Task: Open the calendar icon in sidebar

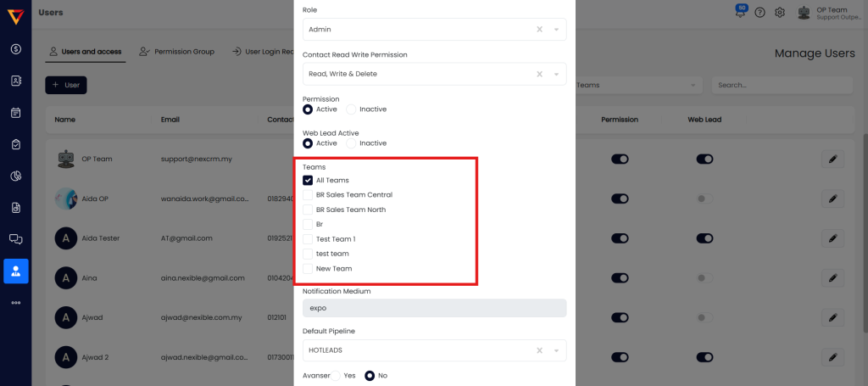Action: (16, 112)
